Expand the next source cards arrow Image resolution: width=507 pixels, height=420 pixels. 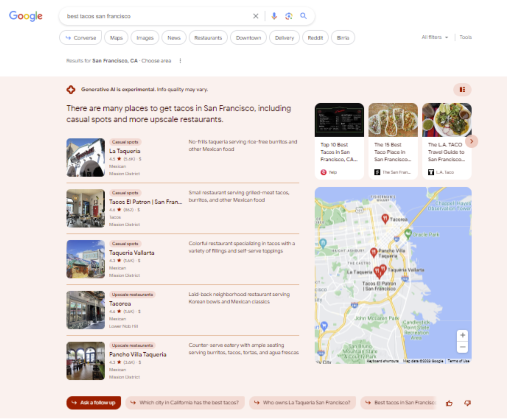(471, 141)
